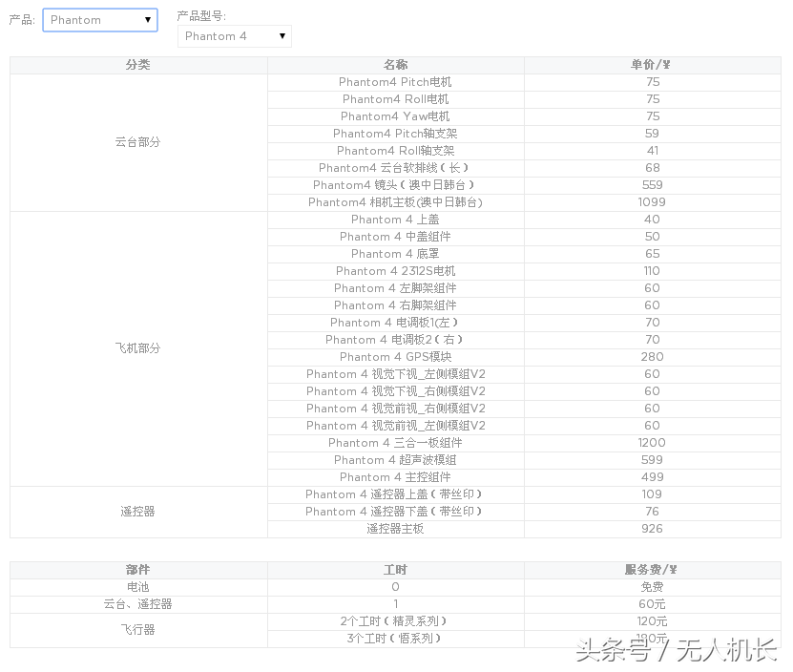Click the 499 price for 主控组件
Image resolution: width=793 pixels, height=672 pixels.
coord(653,477)
